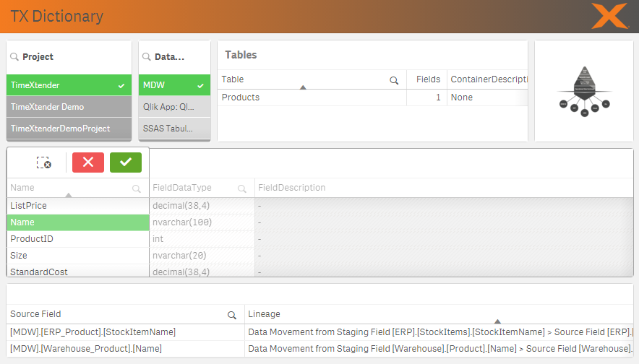The height and width of the screenshot is (364, 639).
Task: Sort the Tables list by Table column
Action: (x=233, y=79)
